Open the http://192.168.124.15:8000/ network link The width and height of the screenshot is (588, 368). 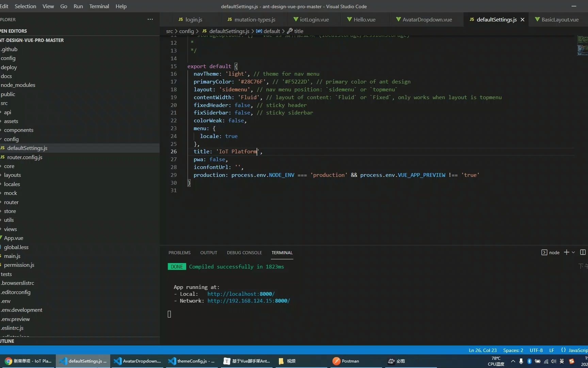[x=249, y=301]
